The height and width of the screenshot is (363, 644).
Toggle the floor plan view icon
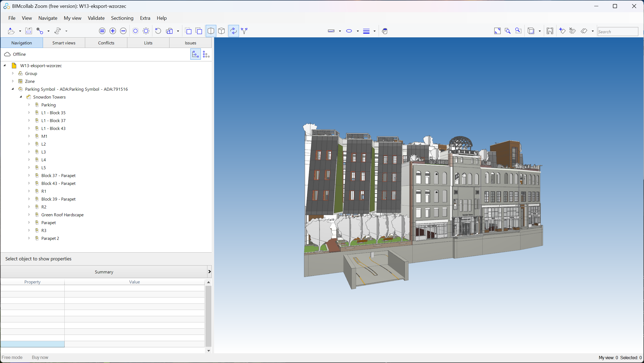pyautogui.click(x=550, y=31)
